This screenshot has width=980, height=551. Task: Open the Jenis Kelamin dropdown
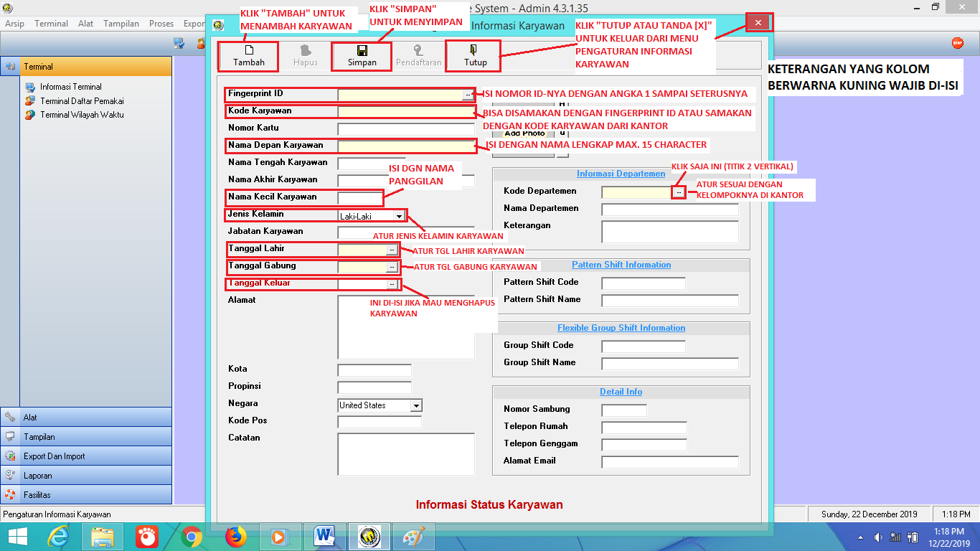click(398, 215)
